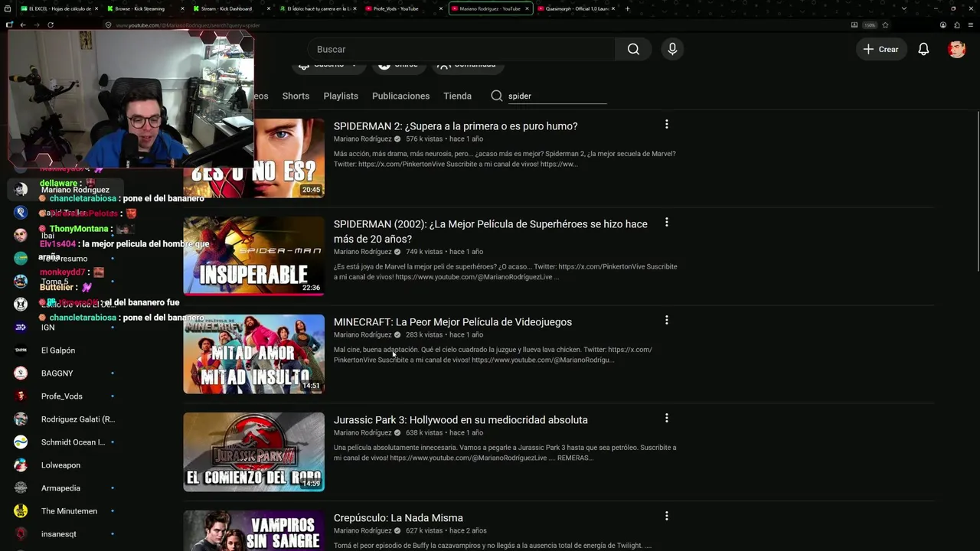980x551 pixels.
Task: Click the channel search field containing 'spider'
Action: (557, 96)
